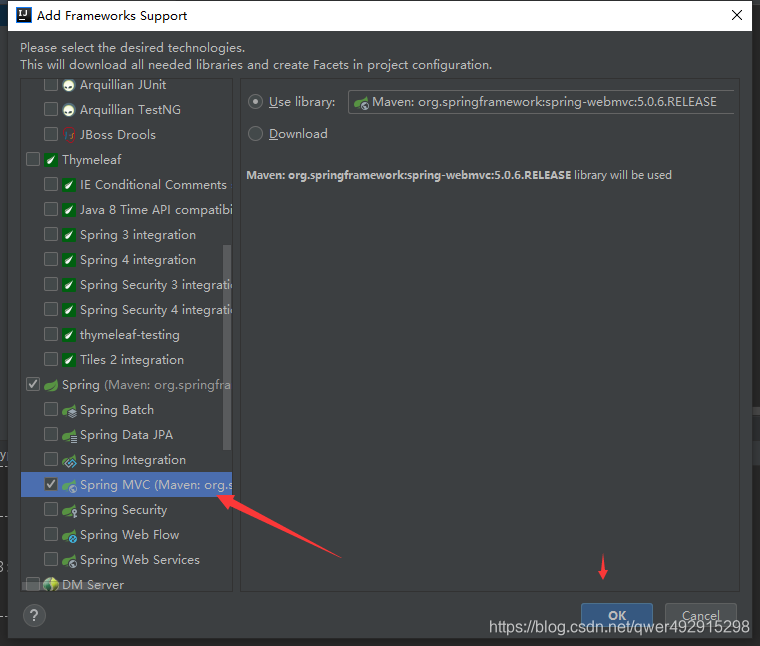Tick the Spring Data JPA checkbox

pyautogui.click(x=51, y=434)
